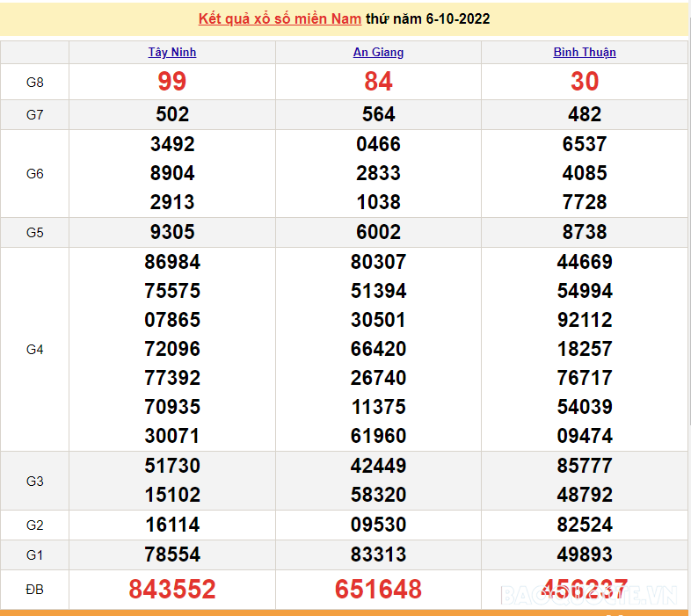691x616 pixels.
Task: Click G5 number 6002 for An Giang
Action: pos(378,232)
